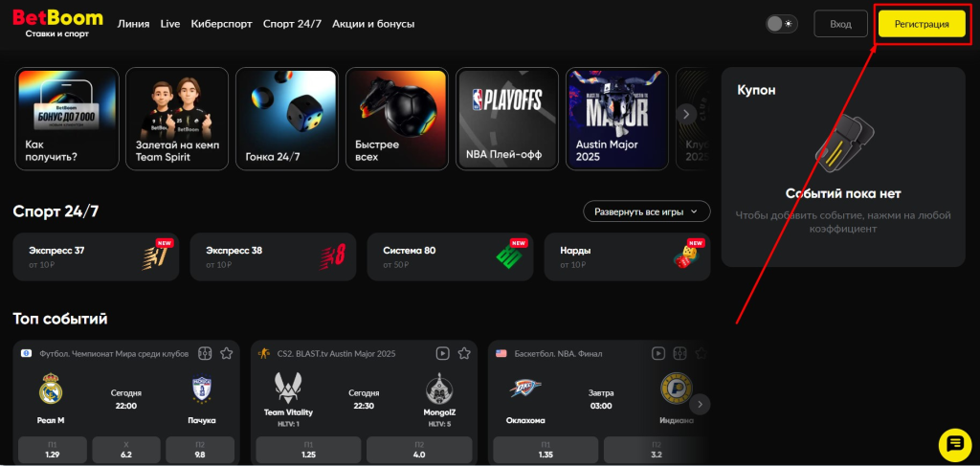Click the Экспресс 38 game icon

point(332,257)
